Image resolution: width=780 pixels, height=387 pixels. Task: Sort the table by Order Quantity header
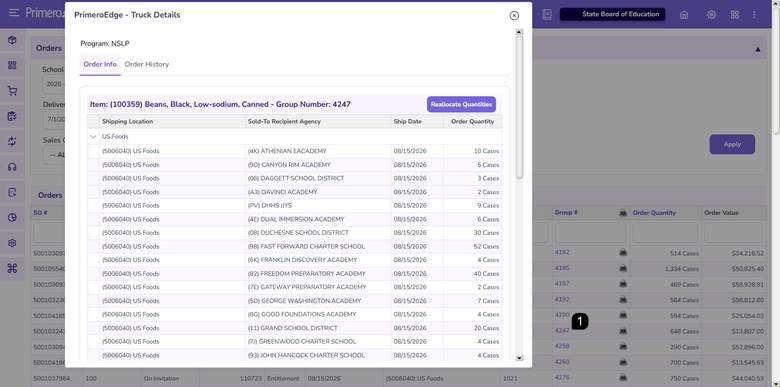pyautogui.click(x=654, y=213)
